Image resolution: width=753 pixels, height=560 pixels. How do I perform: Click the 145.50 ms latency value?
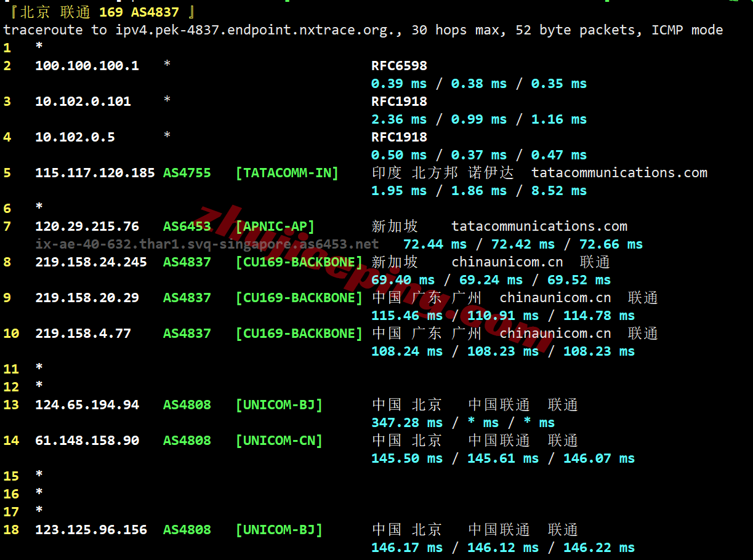(407, 458)
